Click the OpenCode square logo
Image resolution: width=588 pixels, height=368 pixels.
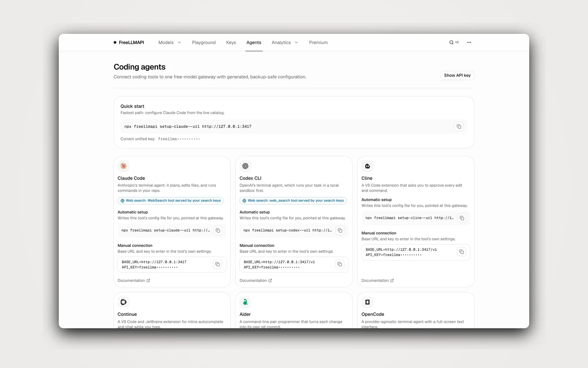pyautogui.click(x=367, y=302)
